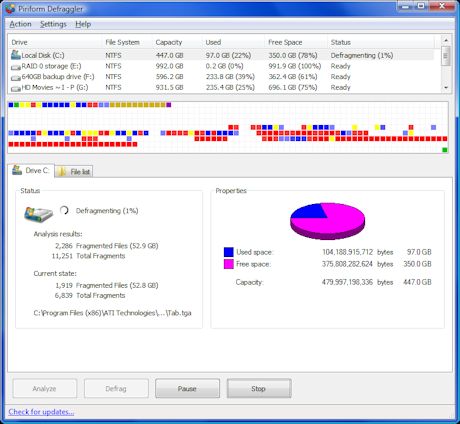
Task: Open the Help menu
Action: coord(83,24)
